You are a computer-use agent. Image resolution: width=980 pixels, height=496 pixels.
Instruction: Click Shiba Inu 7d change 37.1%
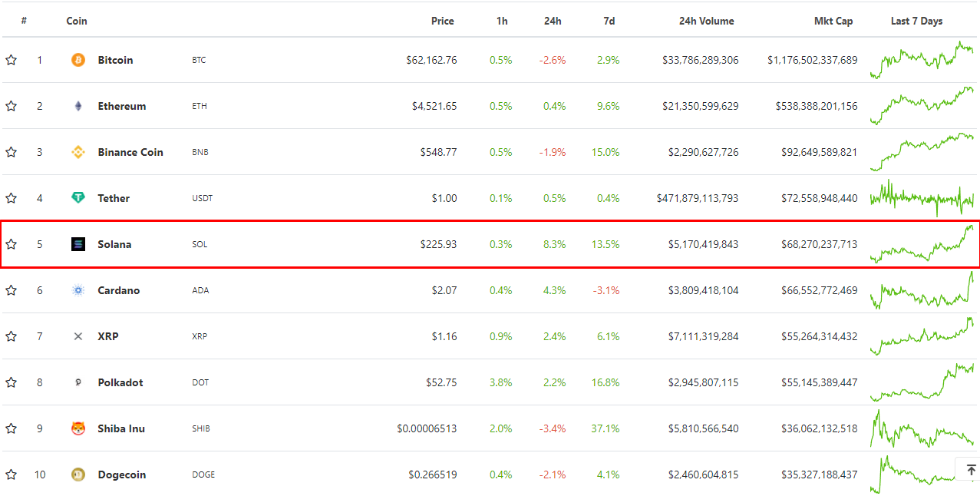tap(605, 428)
